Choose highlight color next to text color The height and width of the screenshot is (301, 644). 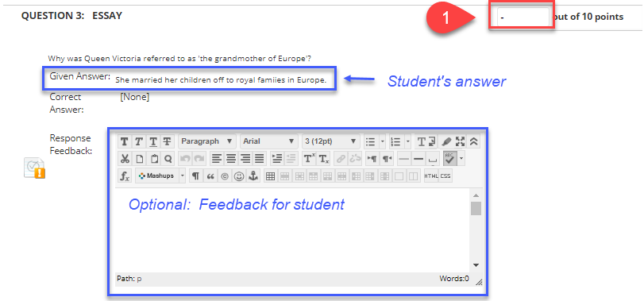433,141
